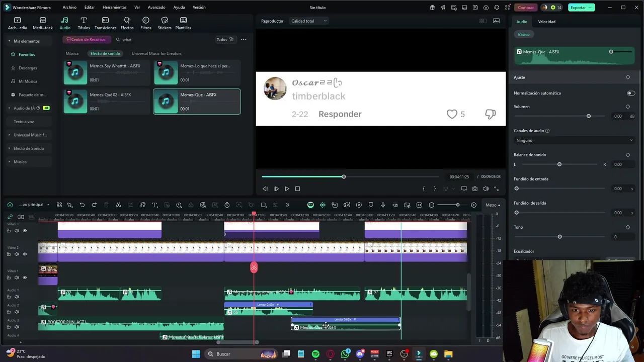Expand the Audio de IA section
The image size is (644, 362).
pos(9,108)
